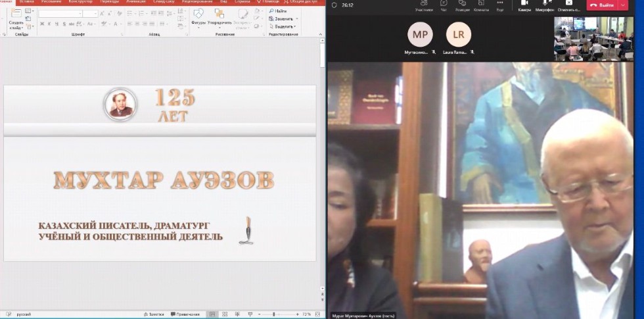Open the font name dropdown

[59, 13]
